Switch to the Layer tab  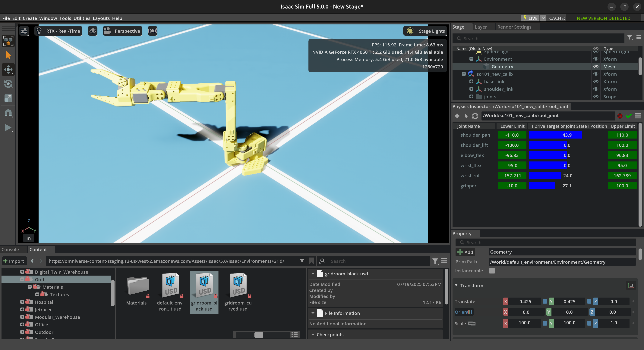click(x=481, y=27)
